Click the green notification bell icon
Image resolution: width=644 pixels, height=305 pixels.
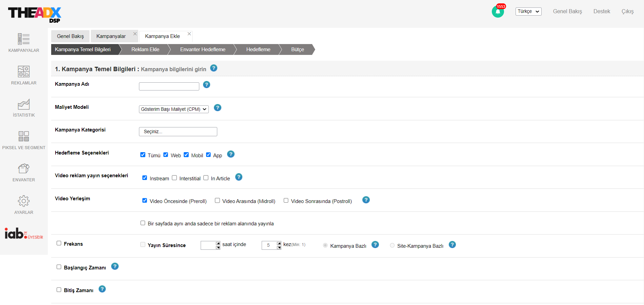click(x=498, y=12)
